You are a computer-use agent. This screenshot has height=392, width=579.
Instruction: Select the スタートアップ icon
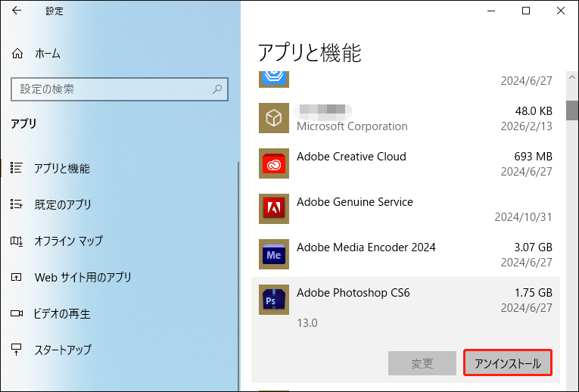[16, 349]
